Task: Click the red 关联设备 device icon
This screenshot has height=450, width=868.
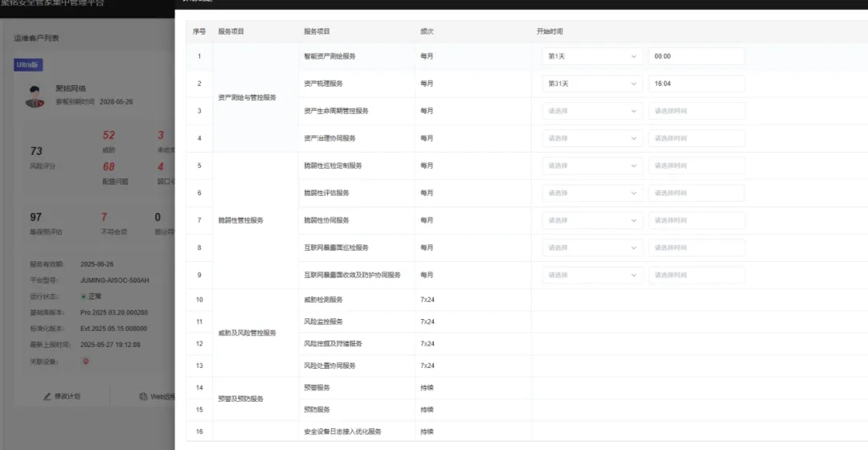Action: coord(85,361)
